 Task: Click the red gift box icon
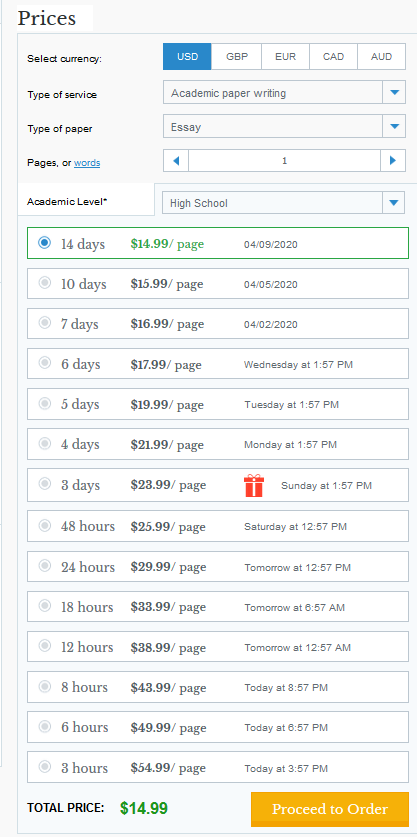[x=254, y=486]
